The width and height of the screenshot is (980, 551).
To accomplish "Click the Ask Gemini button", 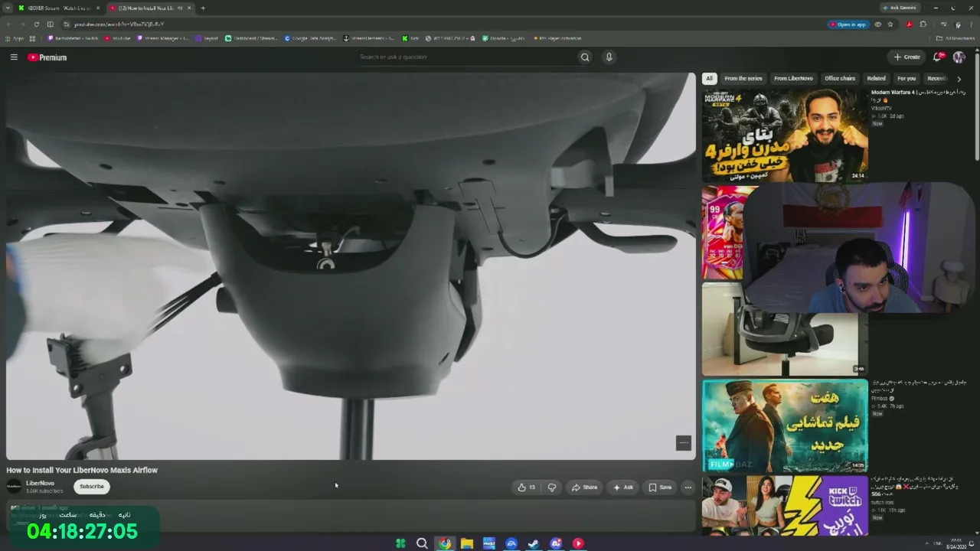I will [x=900, y=8].
